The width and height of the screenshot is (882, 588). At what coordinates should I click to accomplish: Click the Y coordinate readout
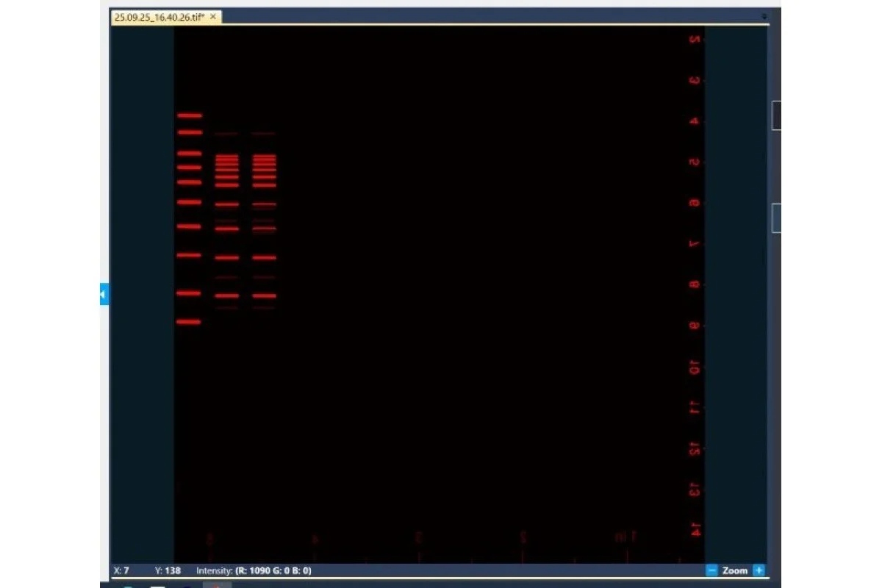(168, 570)
